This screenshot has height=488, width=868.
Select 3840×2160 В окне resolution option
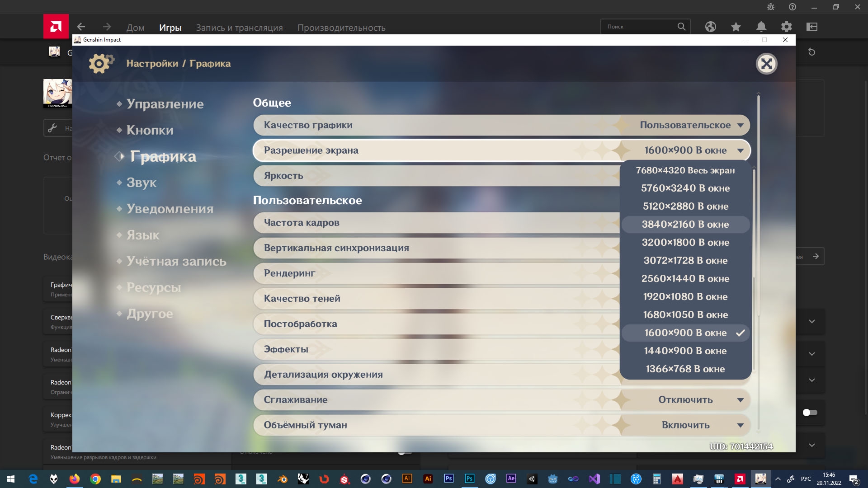click(685, 225)
